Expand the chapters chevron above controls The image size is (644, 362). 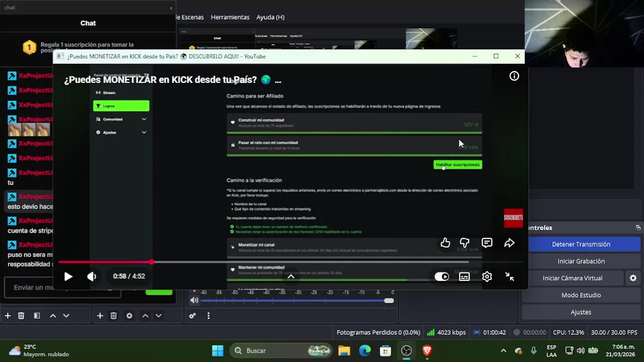click(x=291, y=276)
